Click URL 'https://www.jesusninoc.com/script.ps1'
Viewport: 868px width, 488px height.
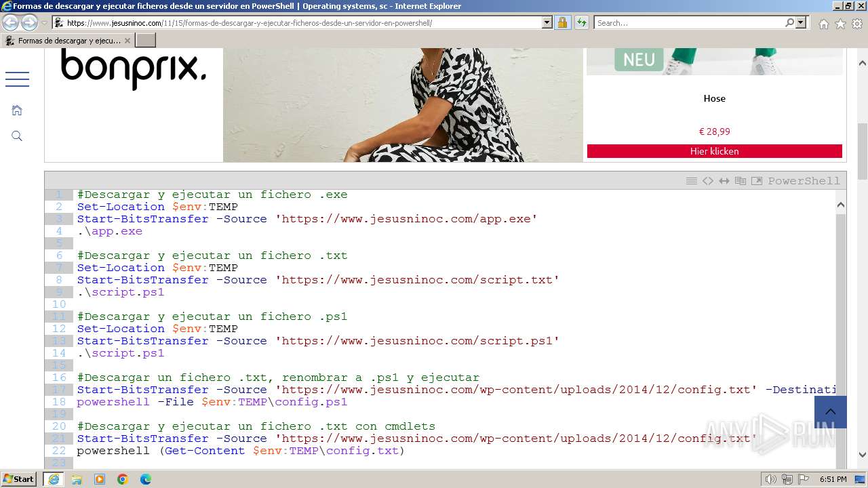pyautogui.click(x=417, y=341)
